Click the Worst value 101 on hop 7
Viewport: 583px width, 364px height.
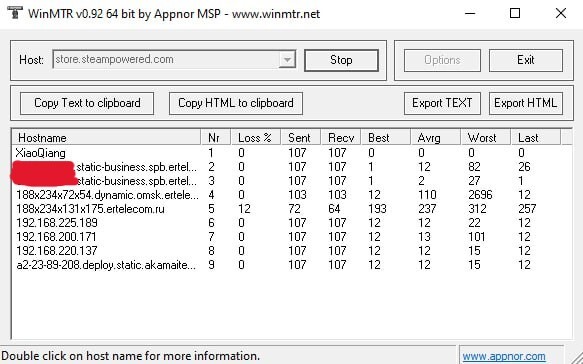pyautogui.click(x=477, y=237)
